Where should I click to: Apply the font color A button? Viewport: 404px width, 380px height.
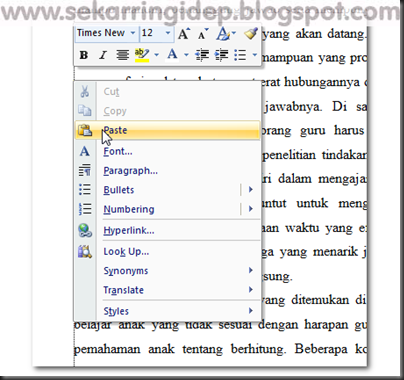pos(172,55)
